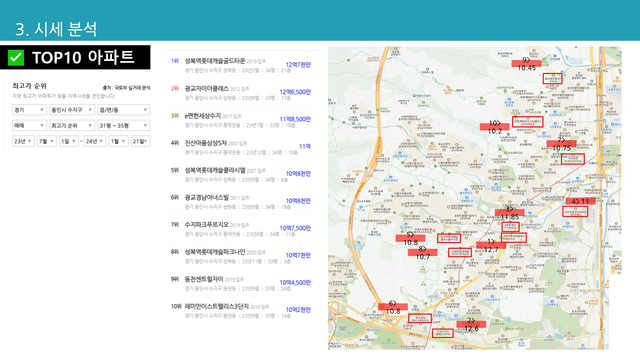Viewport: 640px width, 360px height.
Task: Open the 23년 start year dropdown
Action: tap(23, 141)
